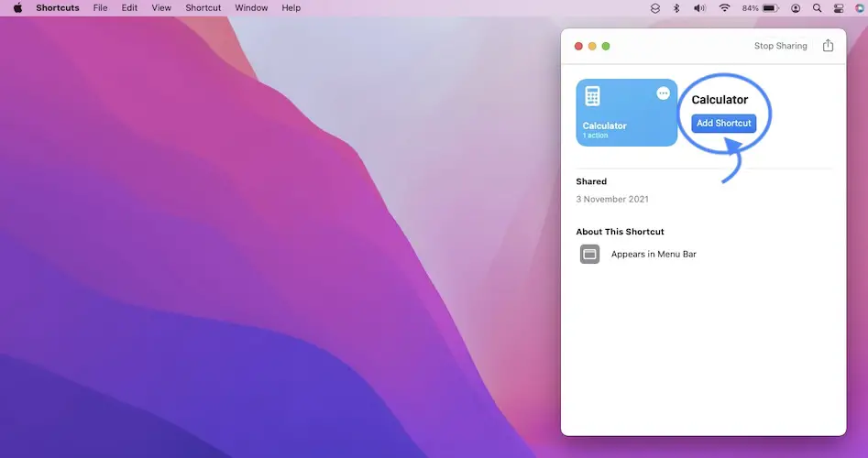Click the Appears in Menu Bar icon

tap(589, 254)
